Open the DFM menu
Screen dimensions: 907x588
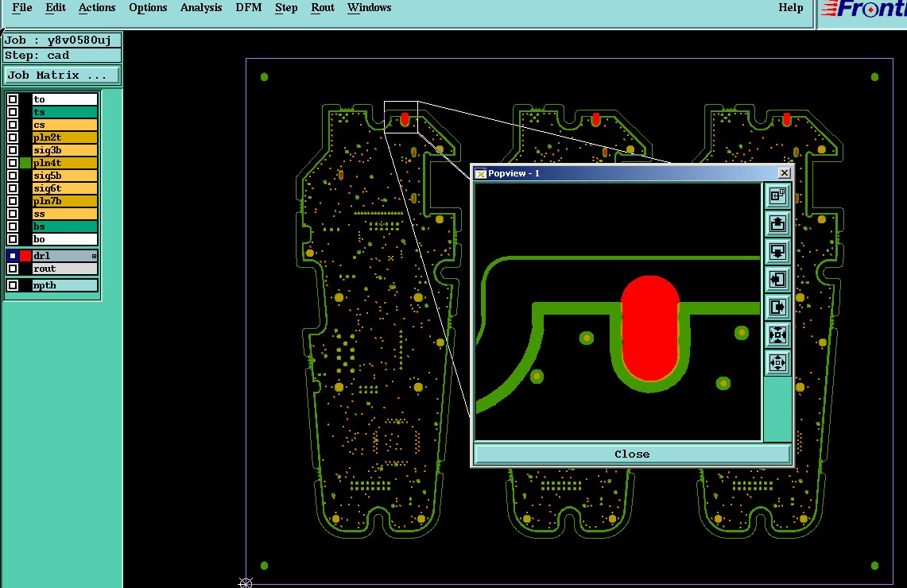249,7
